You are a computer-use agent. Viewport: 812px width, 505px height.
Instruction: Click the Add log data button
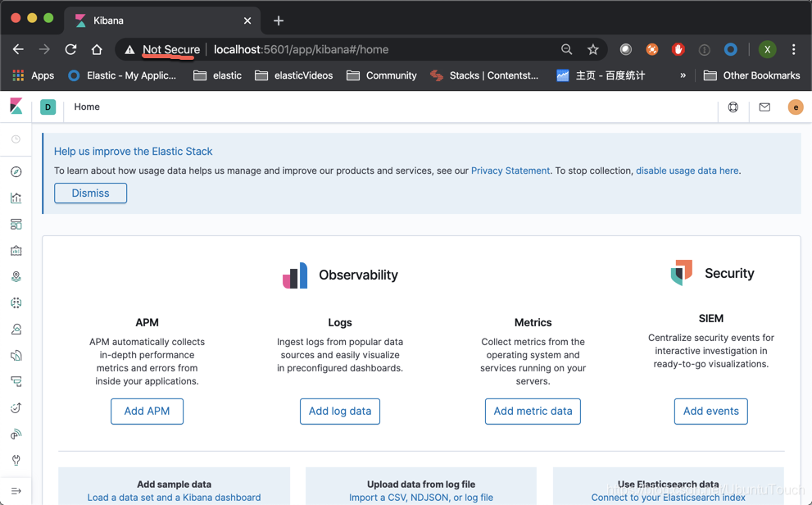(x=340, y=412)
